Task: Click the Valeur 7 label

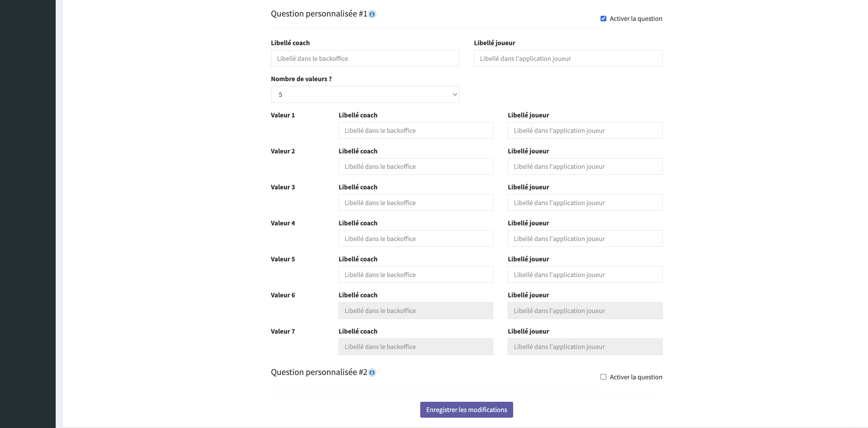Action: pos(283,331)
